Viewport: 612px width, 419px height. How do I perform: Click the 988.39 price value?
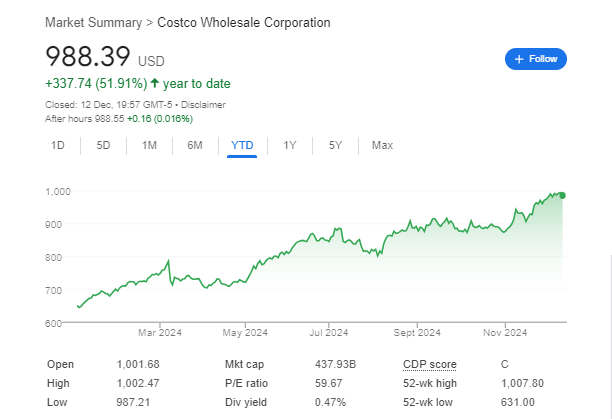pyautogui.click(x=88, y=57)
